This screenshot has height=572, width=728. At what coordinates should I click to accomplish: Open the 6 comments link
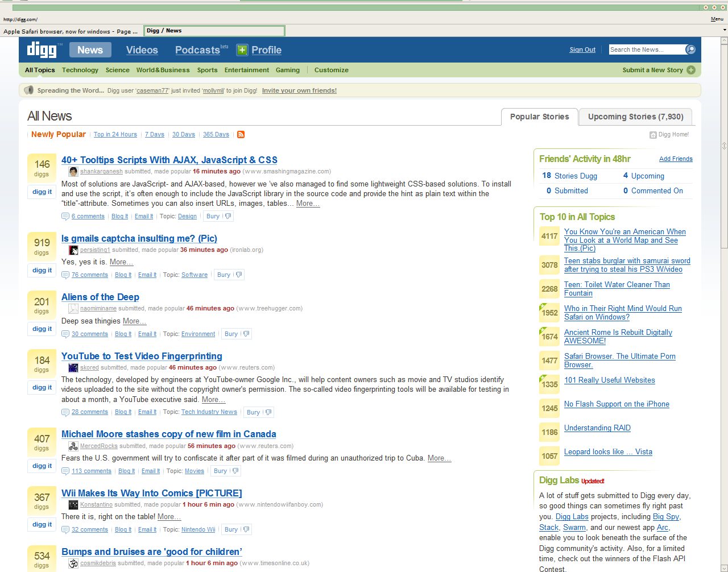point(88,217)
